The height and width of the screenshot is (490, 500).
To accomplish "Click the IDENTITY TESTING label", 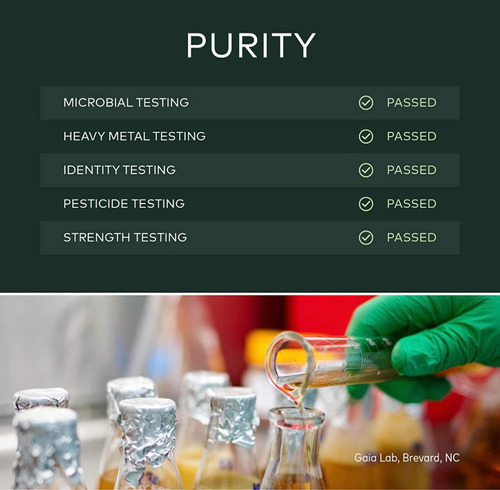I will point(119,170).
